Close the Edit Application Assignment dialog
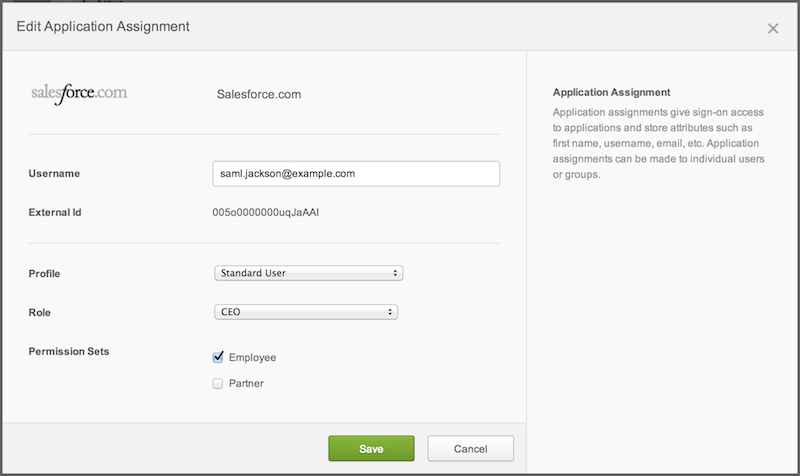This screenshot has height=476, width=800. pos(772,29)
